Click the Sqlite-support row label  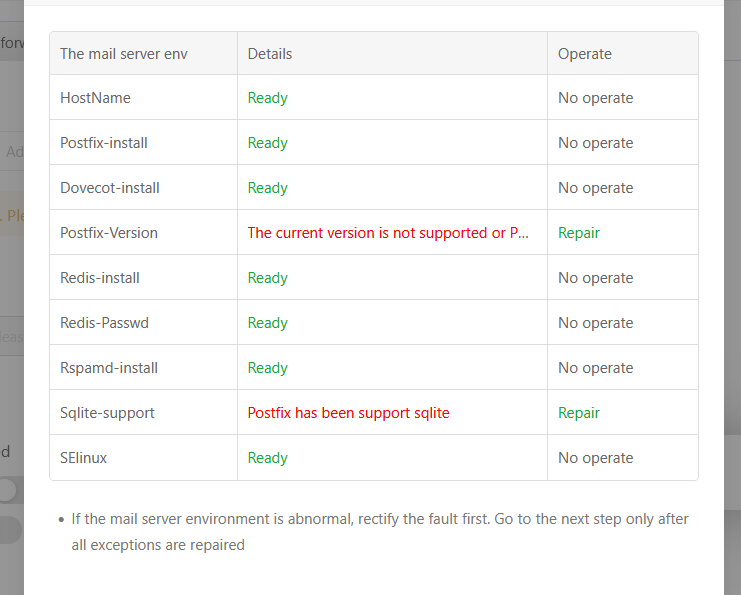pos(107,413)
